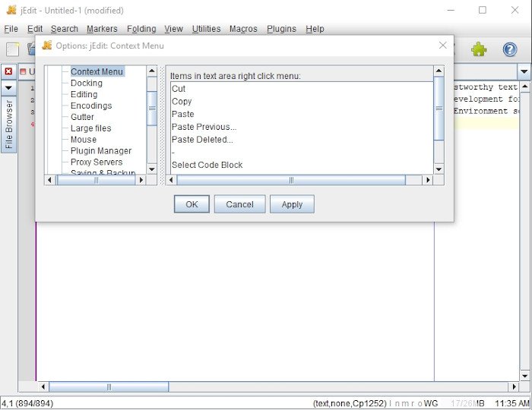This screenshot has width=532, height=410.
Task: Click options tree scroll left arrow
Action: point(49,180)
